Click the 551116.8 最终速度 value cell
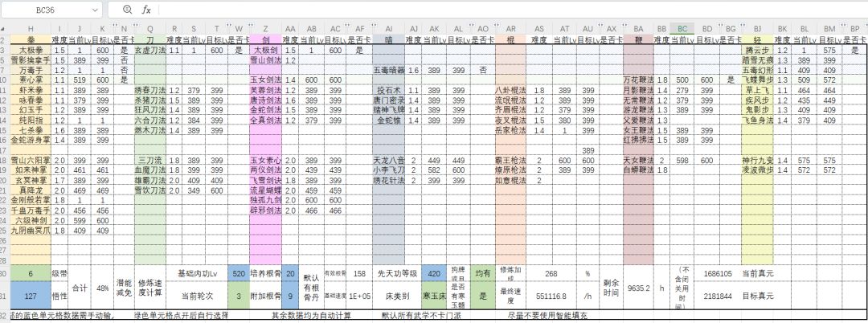This screenshot has width=868, height=323. pyautogui.click(x=550, y=296)
